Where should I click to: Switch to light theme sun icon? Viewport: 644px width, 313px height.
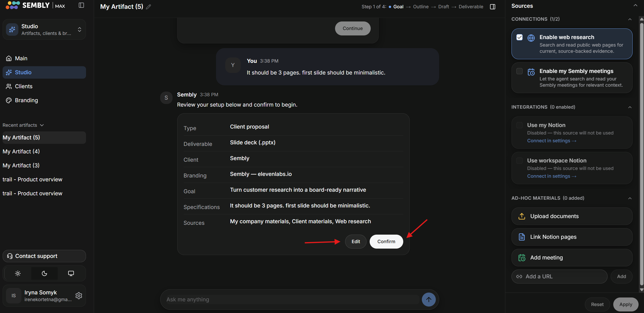coord(18,273)
